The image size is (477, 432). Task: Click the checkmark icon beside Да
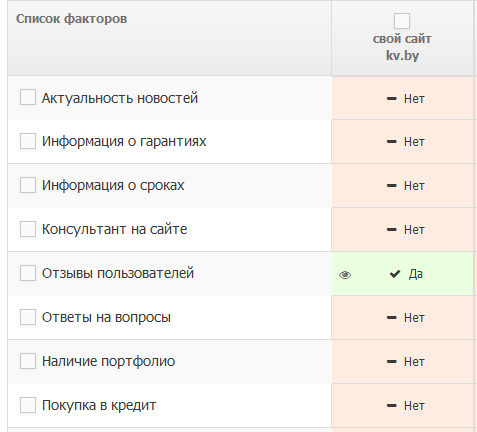pyautogui.click(x=395, y=274)
